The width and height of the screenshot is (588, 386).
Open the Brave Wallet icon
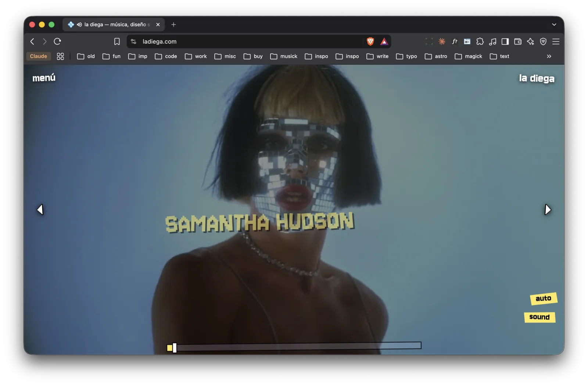coord(518,42)
